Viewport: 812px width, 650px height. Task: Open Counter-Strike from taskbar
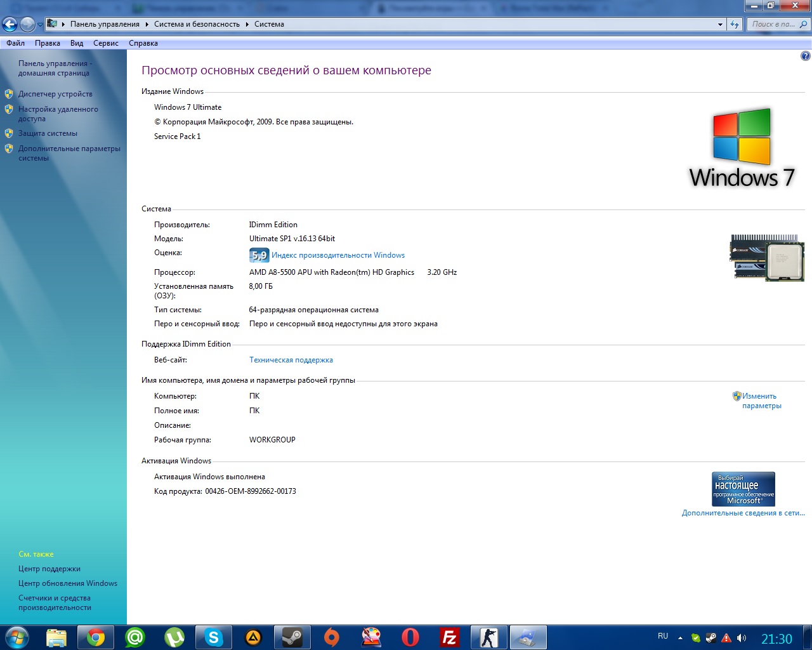point(489,637)
